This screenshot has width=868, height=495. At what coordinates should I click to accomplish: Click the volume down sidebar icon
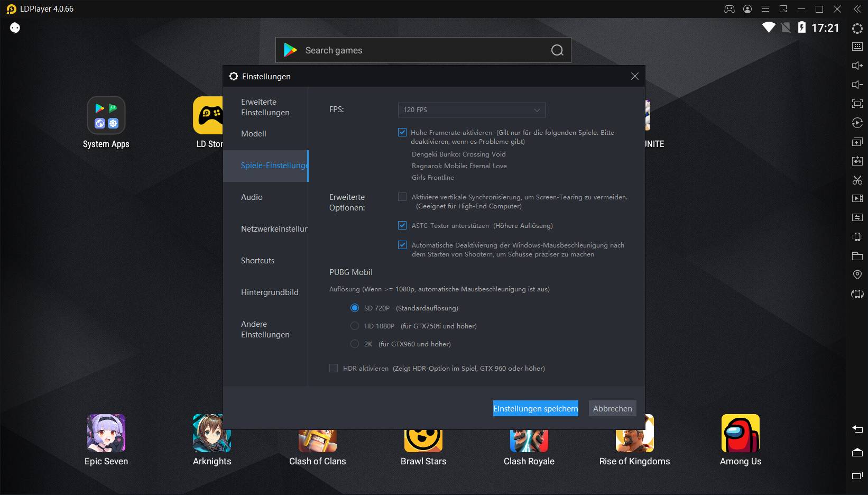click(857, 85)
